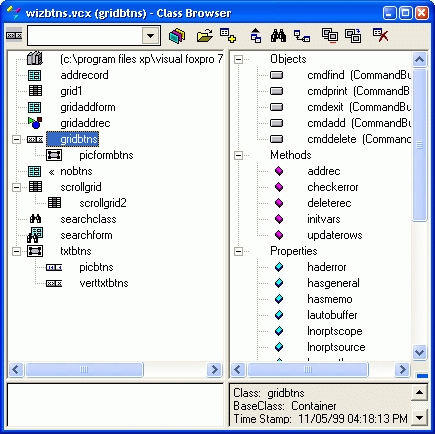435x434 pixels.
Task: Click description pane scroll down arrow
Action: [419, 417]
